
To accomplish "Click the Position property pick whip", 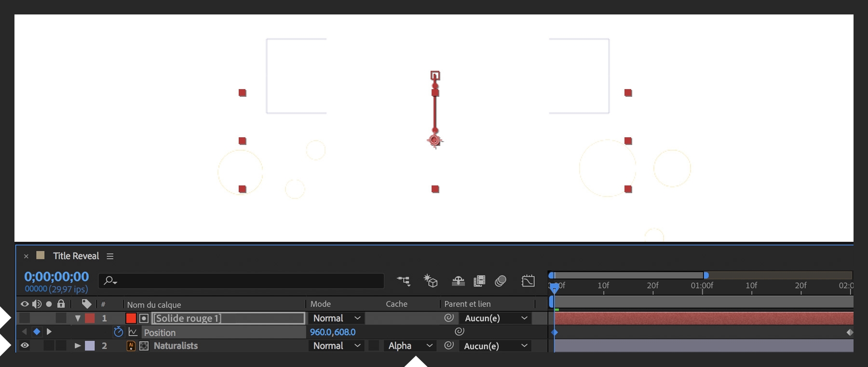I will [460, 331].
